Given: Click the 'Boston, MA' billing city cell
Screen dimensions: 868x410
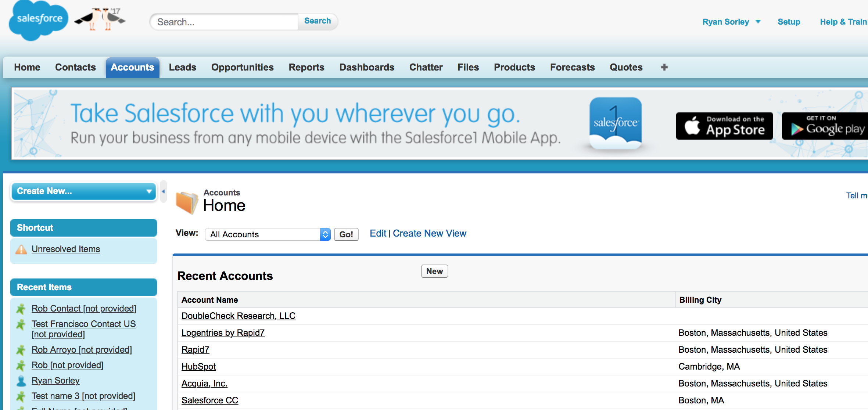Looking at the screenshot, I should [x=701, y=400].
